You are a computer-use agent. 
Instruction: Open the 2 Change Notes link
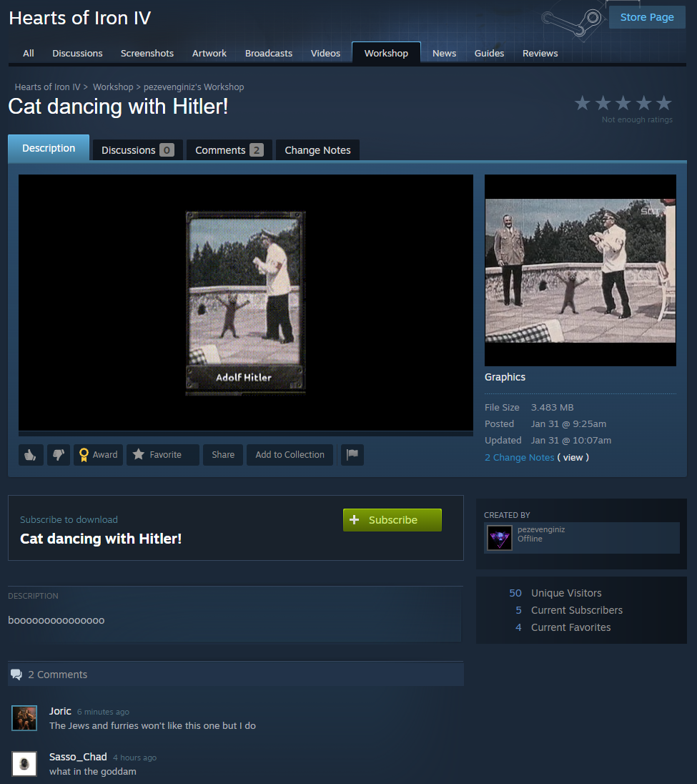pos(519,458)
